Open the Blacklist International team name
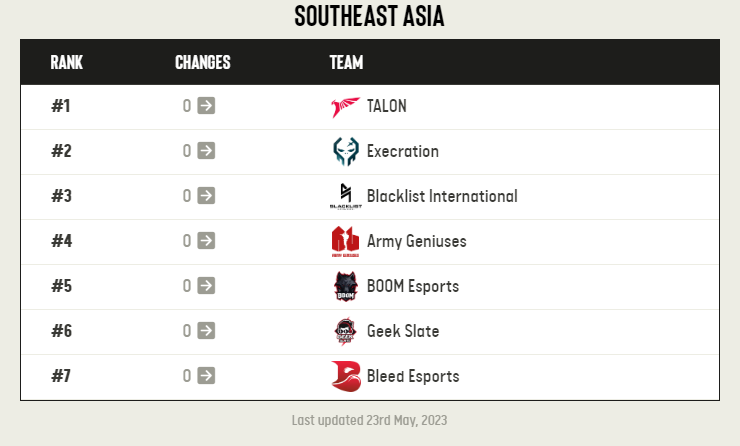The image size is (740, 446). (442, 196)
